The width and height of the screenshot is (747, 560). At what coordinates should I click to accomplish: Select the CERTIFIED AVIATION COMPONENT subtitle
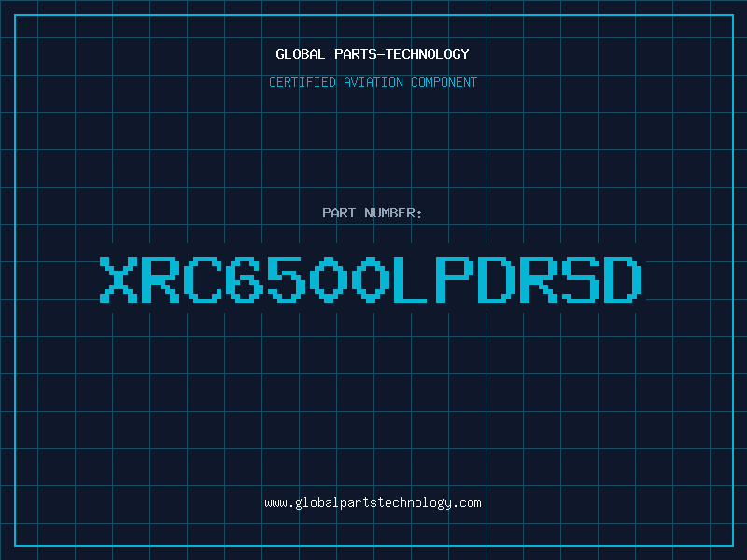373,82
